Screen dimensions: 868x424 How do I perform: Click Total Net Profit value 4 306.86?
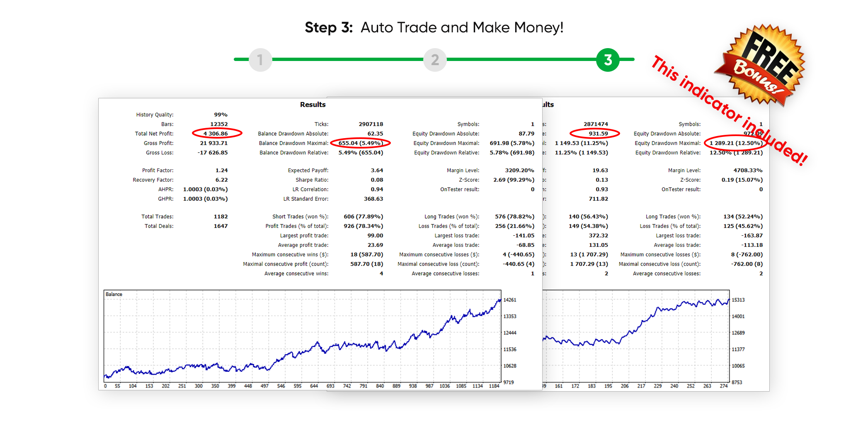point(216,134)
